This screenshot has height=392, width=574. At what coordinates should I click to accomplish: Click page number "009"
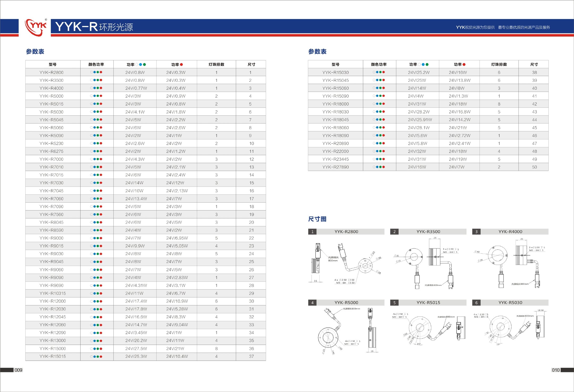tap(18, 370)
